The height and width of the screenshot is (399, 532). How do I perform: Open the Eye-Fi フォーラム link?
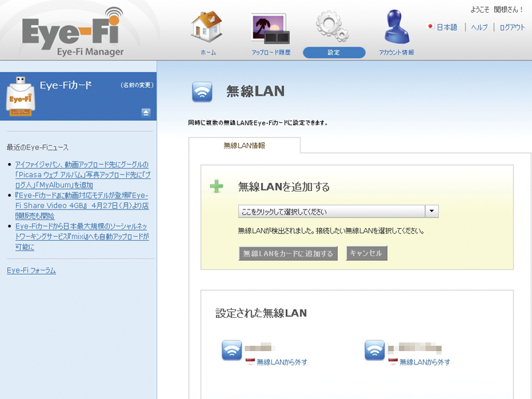[30, 270]
